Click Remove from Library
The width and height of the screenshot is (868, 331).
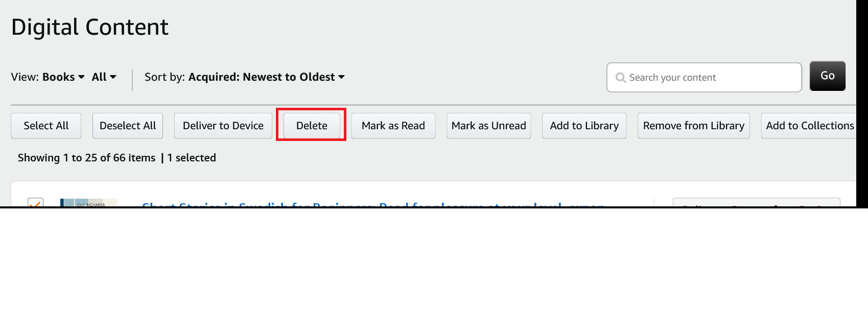[693, 126]
